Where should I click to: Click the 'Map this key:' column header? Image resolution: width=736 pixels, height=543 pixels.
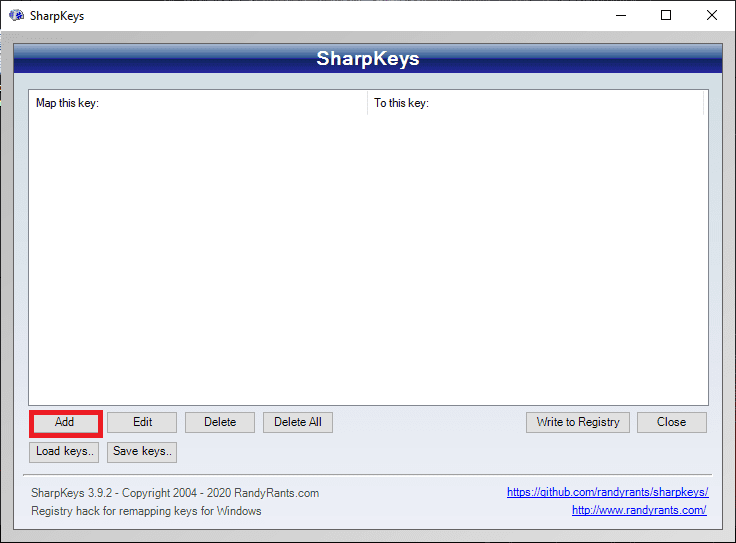tap(199, 103)
